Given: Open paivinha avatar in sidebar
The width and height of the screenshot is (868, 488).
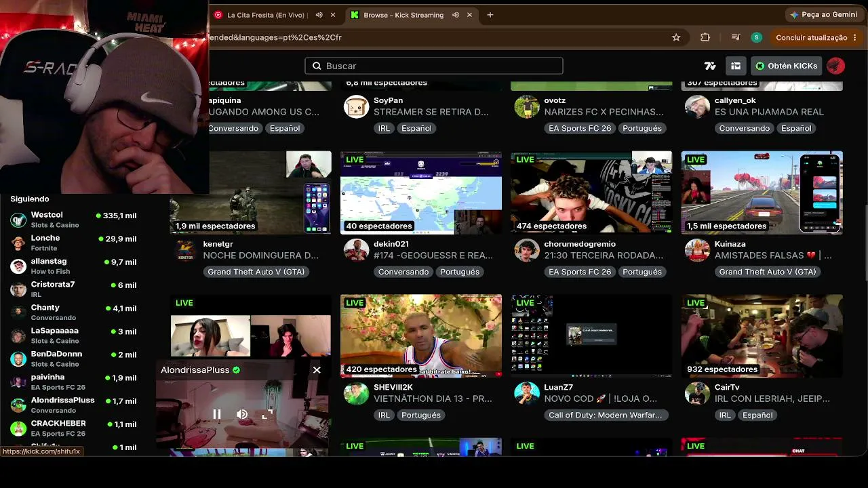Looking at the screenshot, I should 18,382.
